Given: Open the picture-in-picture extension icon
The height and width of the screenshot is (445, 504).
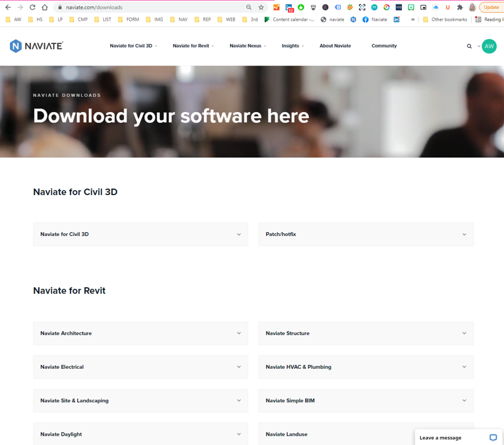Looking at the screenshot, I should [423, 7].
